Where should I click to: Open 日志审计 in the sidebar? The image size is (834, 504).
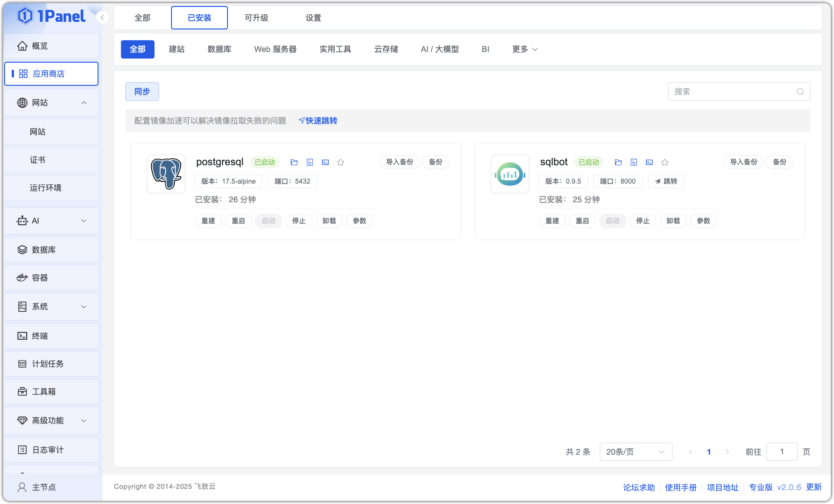[47, 450]
